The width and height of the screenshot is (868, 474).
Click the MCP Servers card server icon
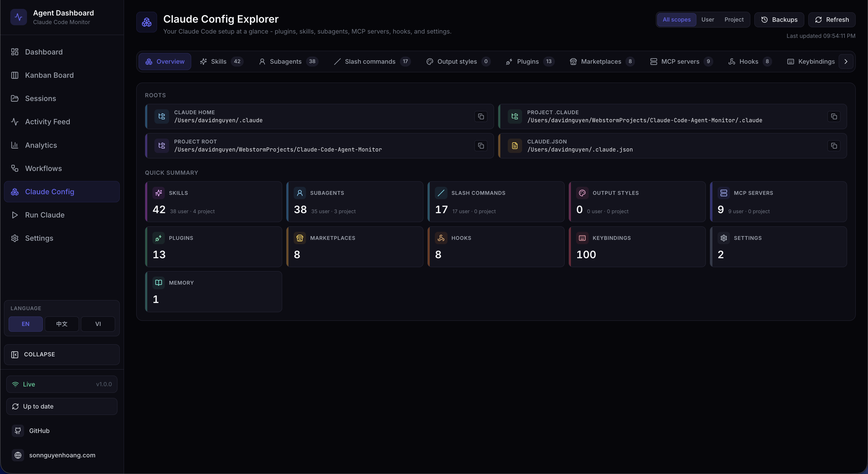point(723,193)
